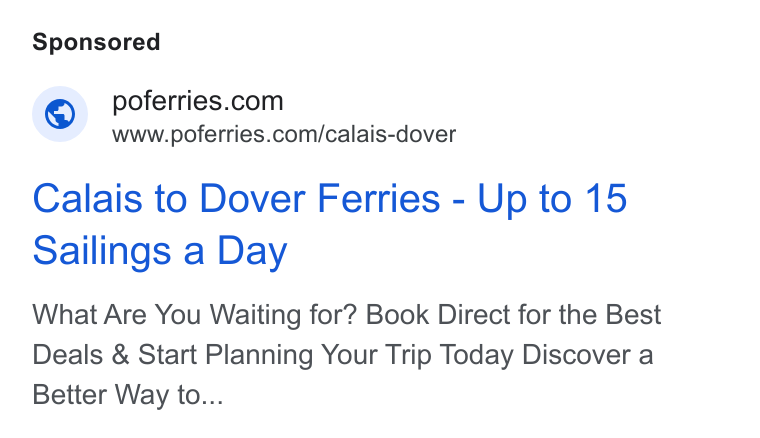
Task: Click the light-blue circle behind the globe
Action: coord(60,114)
